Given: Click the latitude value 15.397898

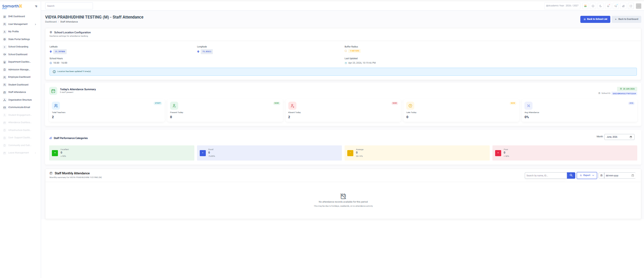Looking at the screenshot, I should point(60,52).
